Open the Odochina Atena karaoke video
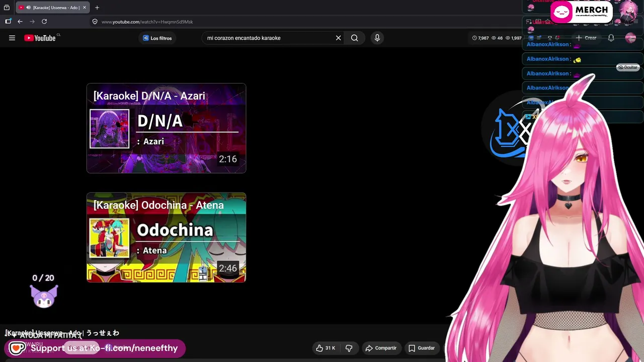This screenshot has height=362, width=644. click(167, 237)
